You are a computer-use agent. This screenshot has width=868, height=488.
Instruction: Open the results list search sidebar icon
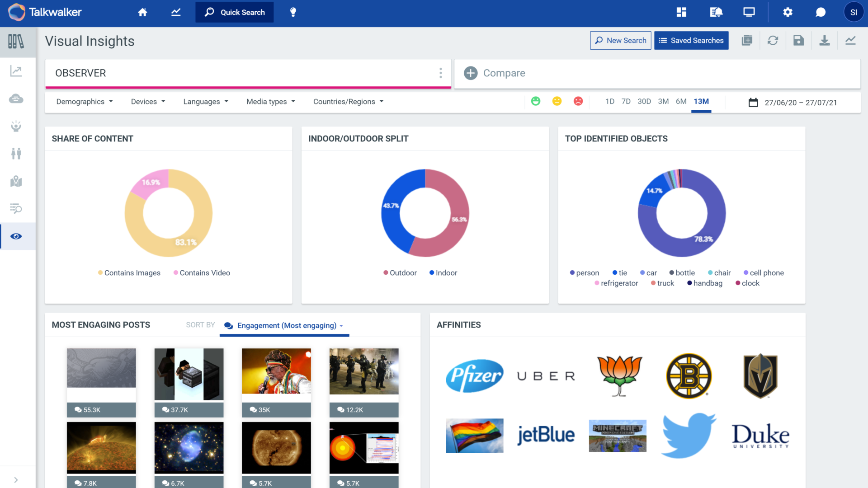point(16,208)
